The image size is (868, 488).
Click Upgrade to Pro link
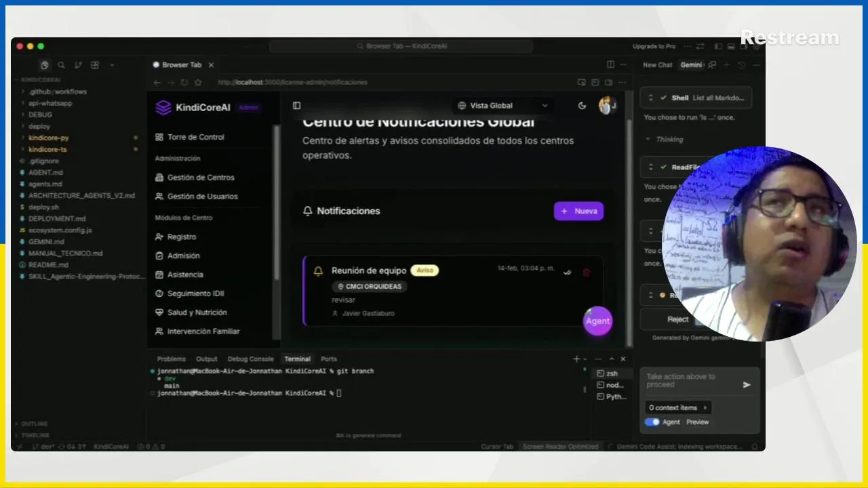pyautogui.click(x=654, y=46)
